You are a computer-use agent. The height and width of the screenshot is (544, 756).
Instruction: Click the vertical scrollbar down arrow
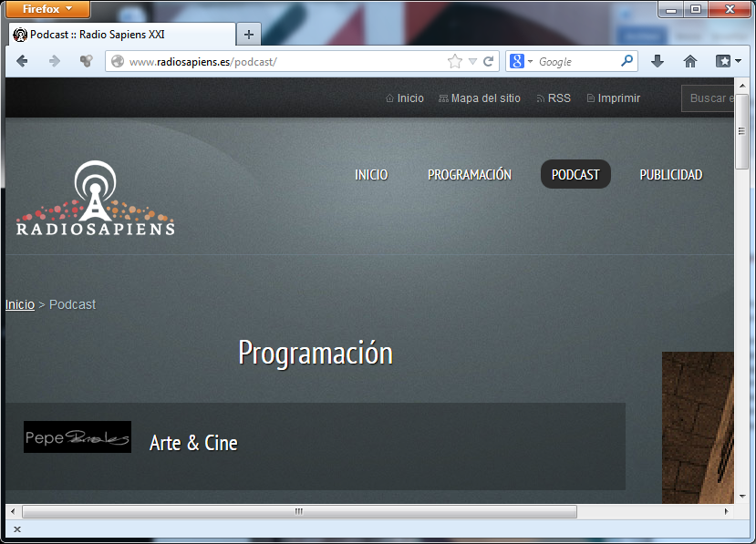[742, 496]
